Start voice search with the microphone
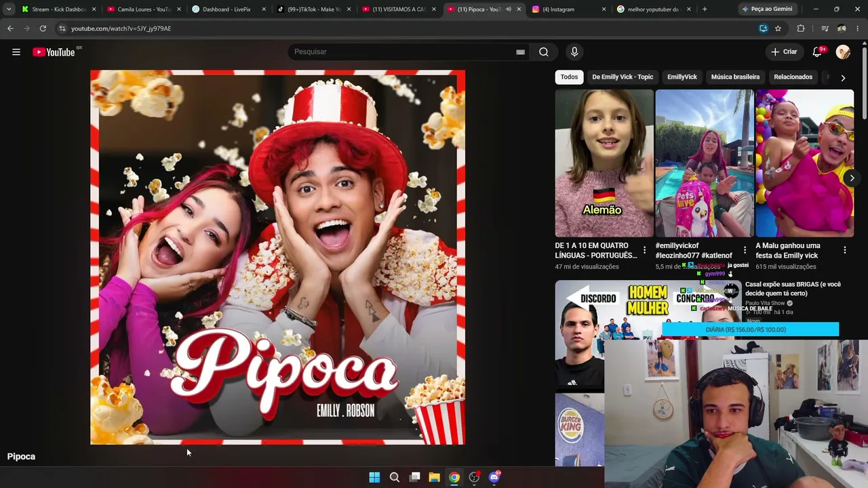Screen dimensions: 868x488 click(x=574, y=52)
